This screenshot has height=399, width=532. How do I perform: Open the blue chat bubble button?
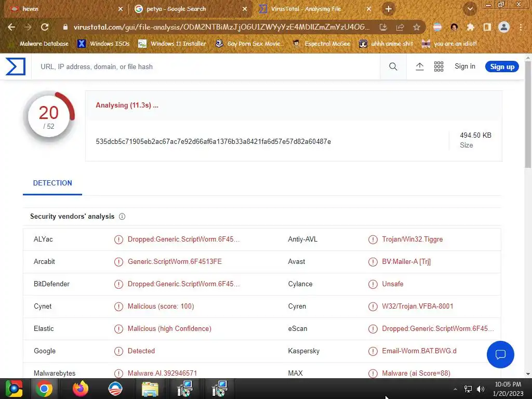(x=500, y=354)
